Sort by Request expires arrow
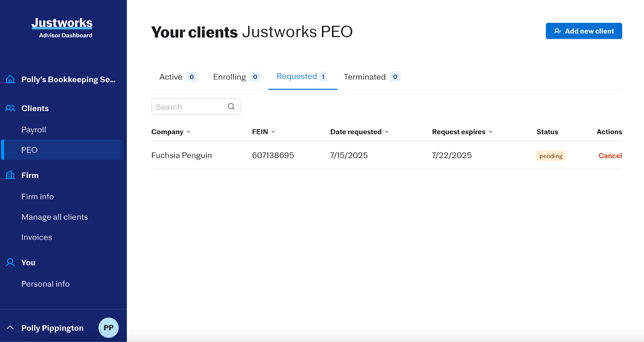 [490, 132]
